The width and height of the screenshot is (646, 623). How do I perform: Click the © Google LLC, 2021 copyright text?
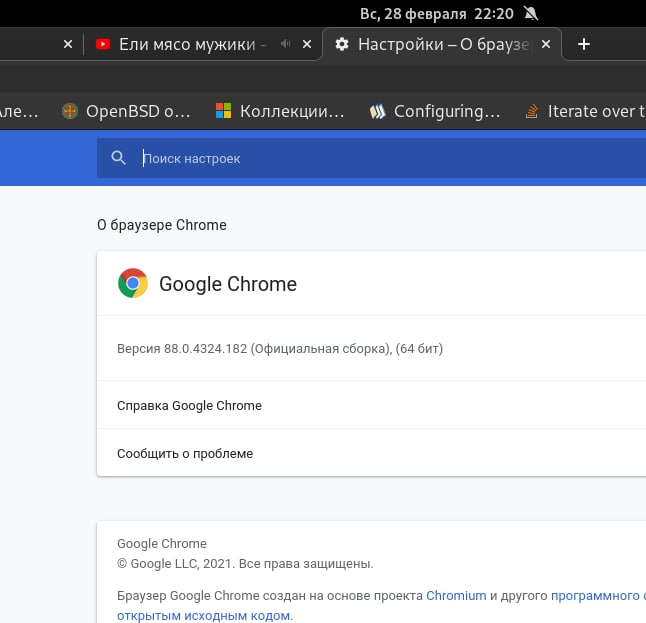(245, 563)
